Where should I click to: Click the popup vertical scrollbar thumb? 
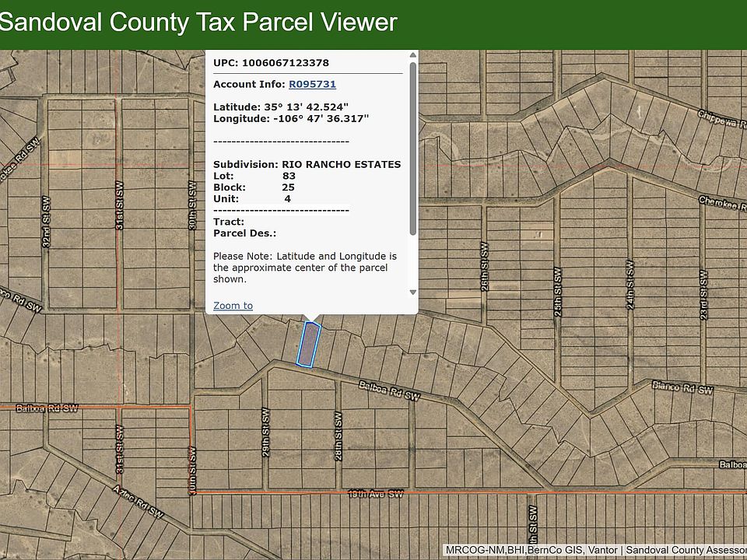click(x=413, y=148)
